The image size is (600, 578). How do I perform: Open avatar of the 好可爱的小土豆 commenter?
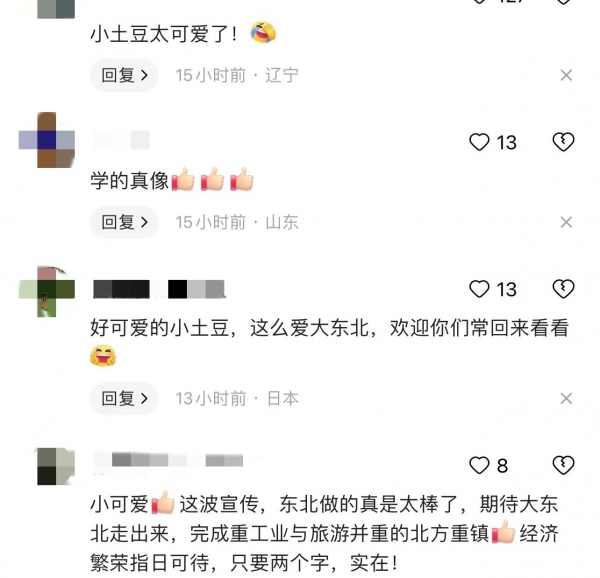(47, 291)
